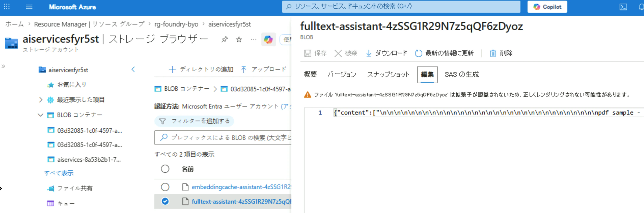Switch to スナップショット tab
The height and width of the screenshot is (213, 644).
[388, 74]
